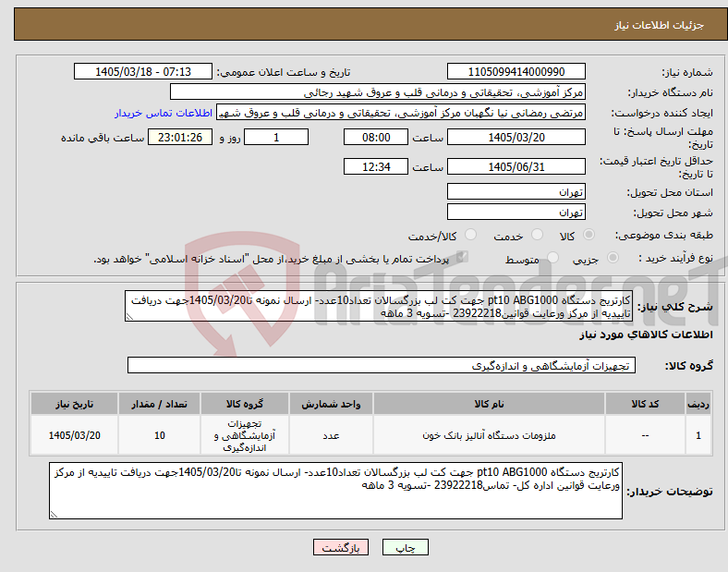Click the گروه کالا column header
This screenshot has height=572, width=728.
pos(245,404)
